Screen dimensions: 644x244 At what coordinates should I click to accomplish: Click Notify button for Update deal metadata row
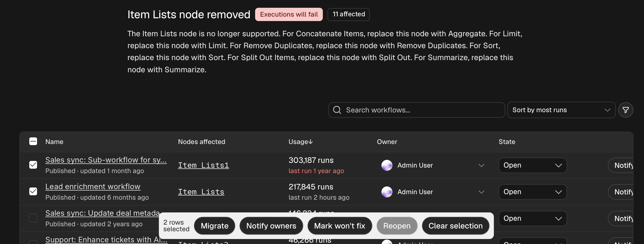[621, 219]
